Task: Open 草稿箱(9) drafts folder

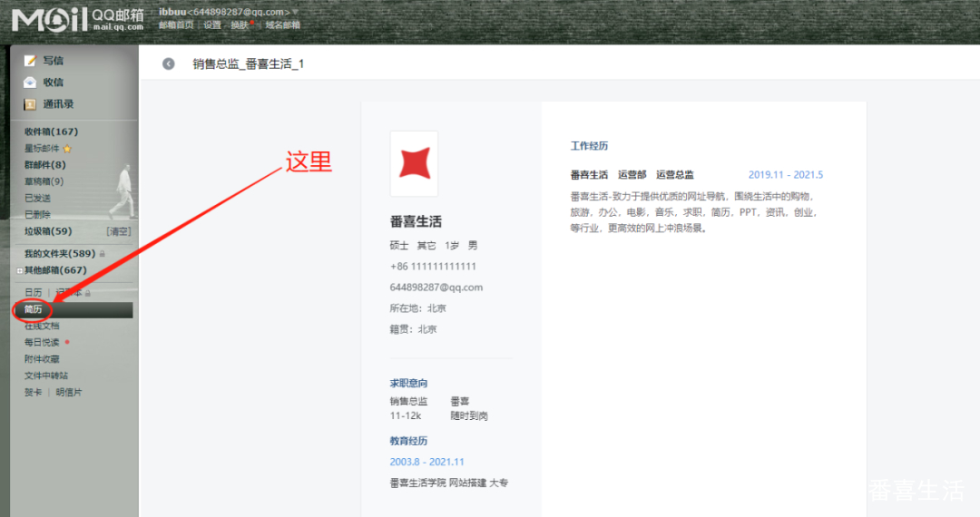Action: 44,181
